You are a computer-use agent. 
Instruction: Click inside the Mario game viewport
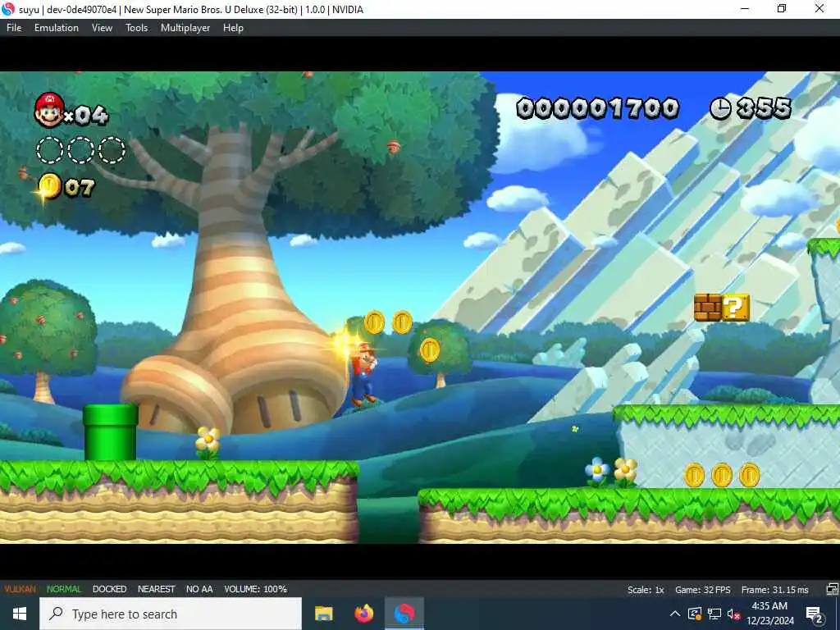420,308
